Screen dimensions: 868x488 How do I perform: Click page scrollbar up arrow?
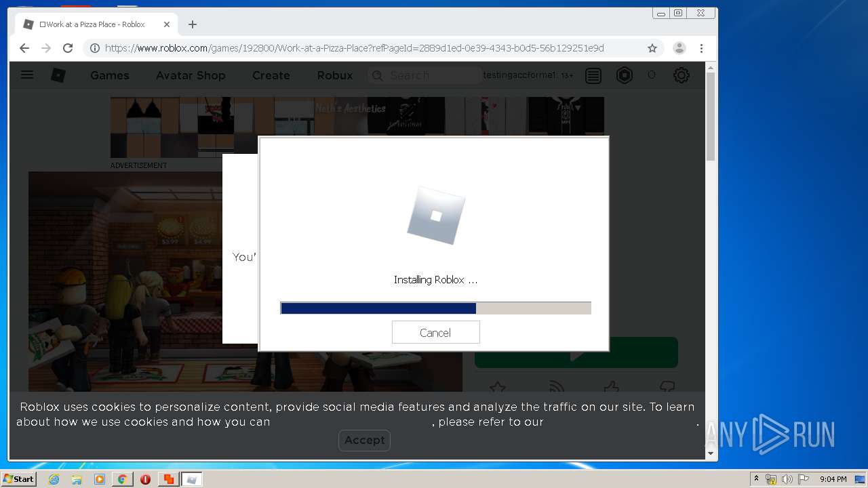tap(711, 68)
